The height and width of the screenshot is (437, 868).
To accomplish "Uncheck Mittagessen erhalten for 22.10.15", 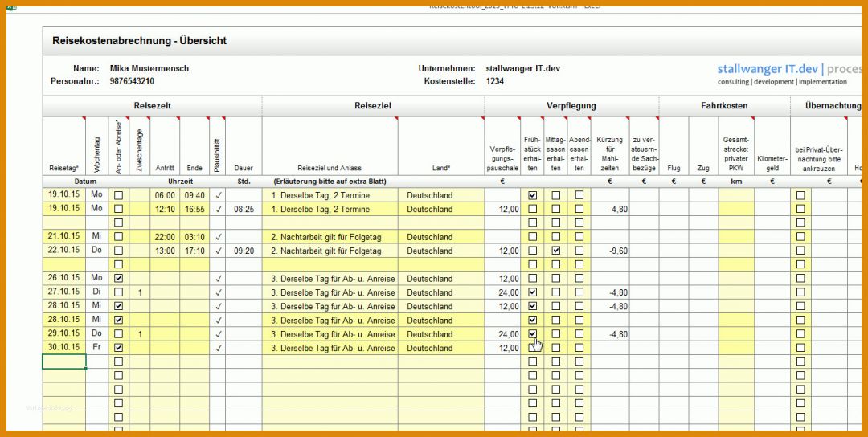I will point(556,251).
